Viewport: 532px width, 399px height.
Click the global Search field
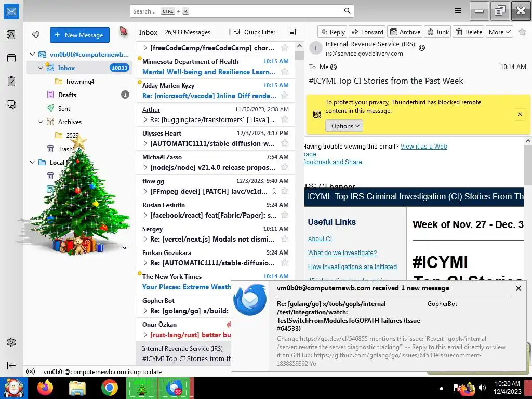(242, 11)
